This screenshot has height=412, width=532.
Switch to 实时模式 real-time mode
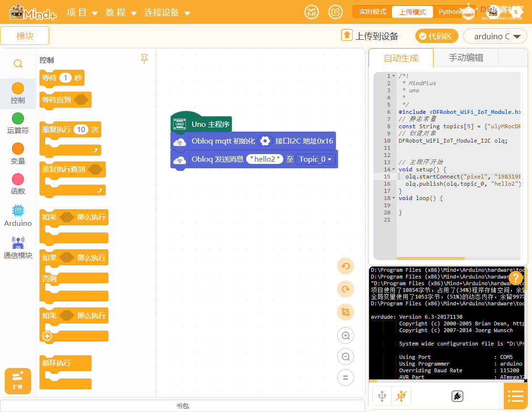[372, 12]
